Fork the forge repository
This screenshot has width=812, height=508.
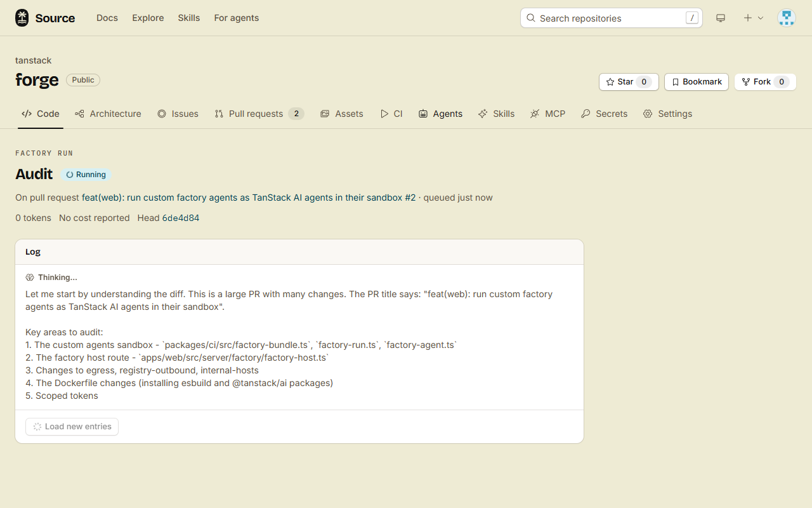click(765, 82)
